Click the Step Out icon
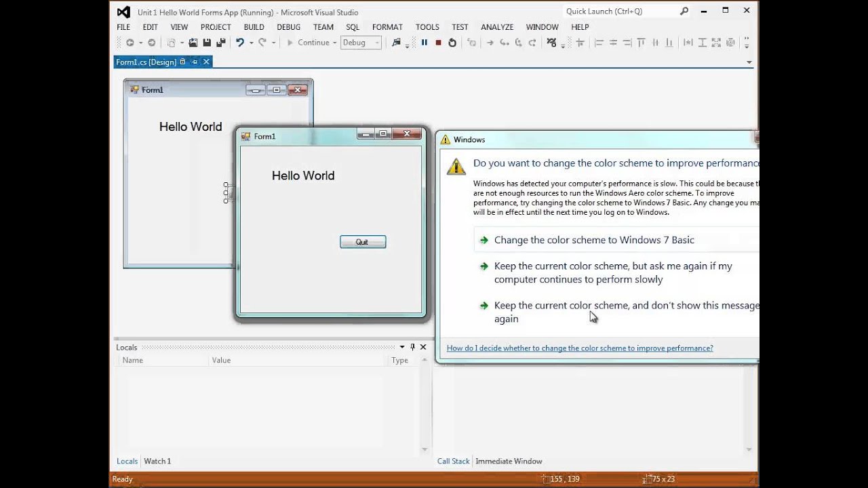The width and height of the screenshot is (868, 488). click(x=532, y=43)
